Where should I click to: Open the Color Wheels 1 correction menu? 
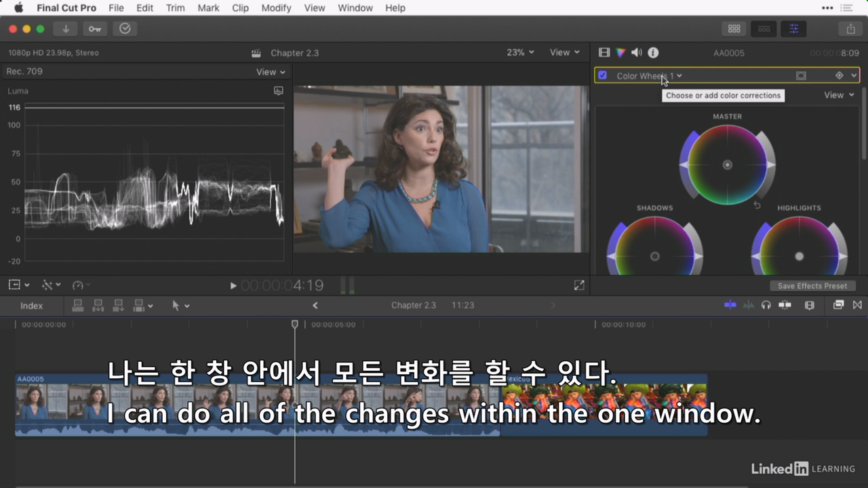pos(649,76)
